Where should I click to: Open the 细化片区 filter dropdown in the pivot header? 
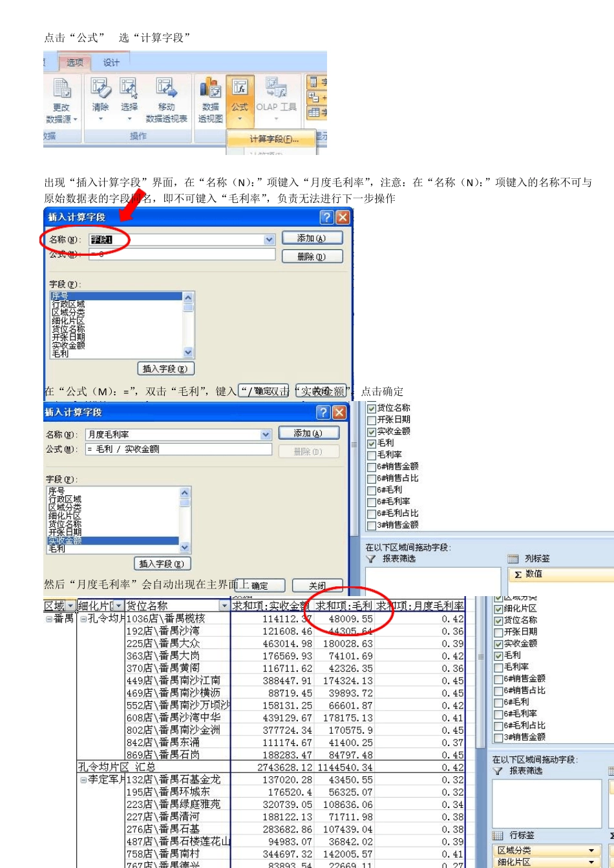pyautogui.click(x=118, y=606)
